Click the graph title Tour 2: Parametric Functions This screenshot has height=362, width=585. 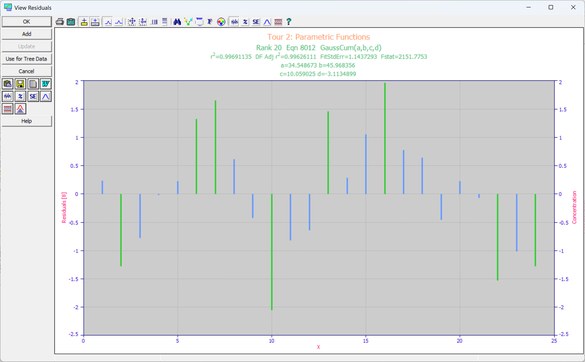click(319, 37)
